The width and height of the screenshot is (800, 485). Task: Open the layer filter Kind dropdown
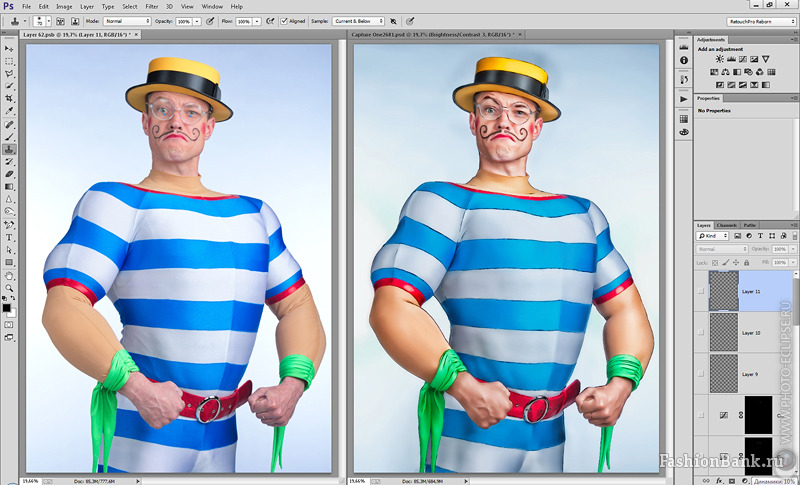pos(713,236)
